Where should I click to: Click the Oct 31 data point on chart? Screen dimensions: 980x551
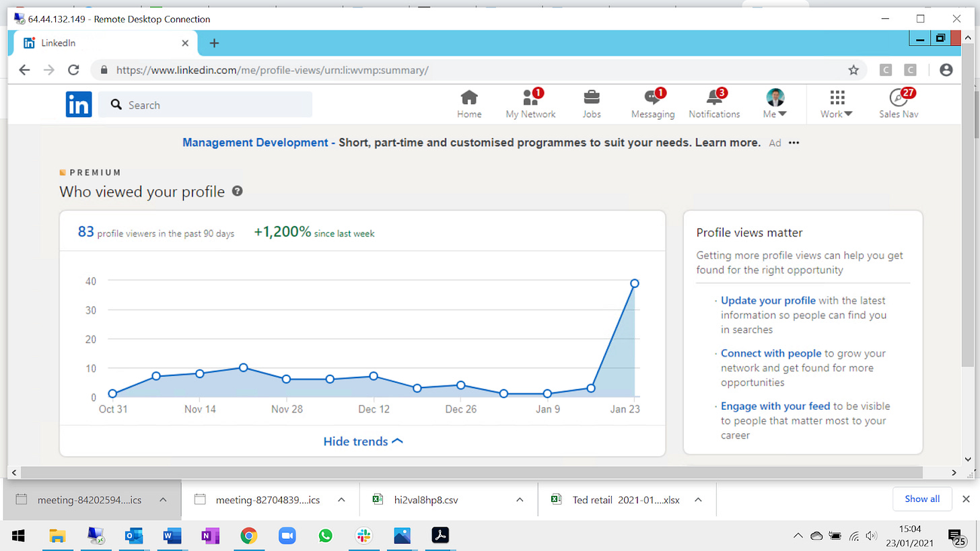tap(112, 394)
